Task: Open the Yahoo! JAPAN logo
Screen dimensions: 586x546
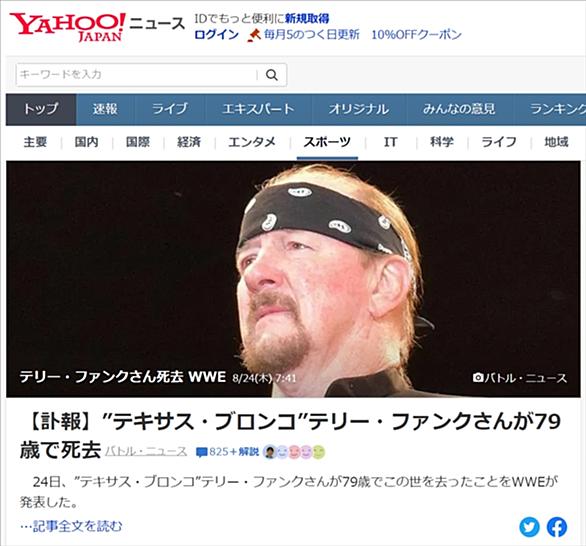Action: (68, 27)
